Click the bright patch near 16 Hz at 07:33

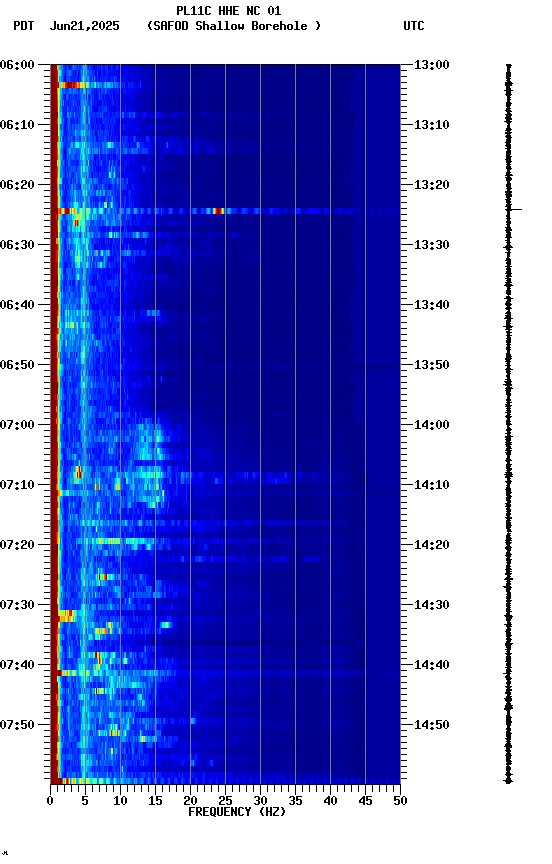tap(166, 625)
